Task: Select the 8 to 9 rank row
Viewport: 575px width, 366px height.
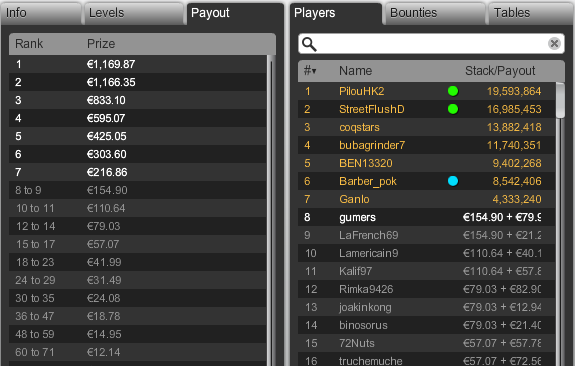Action: (138, 190)
